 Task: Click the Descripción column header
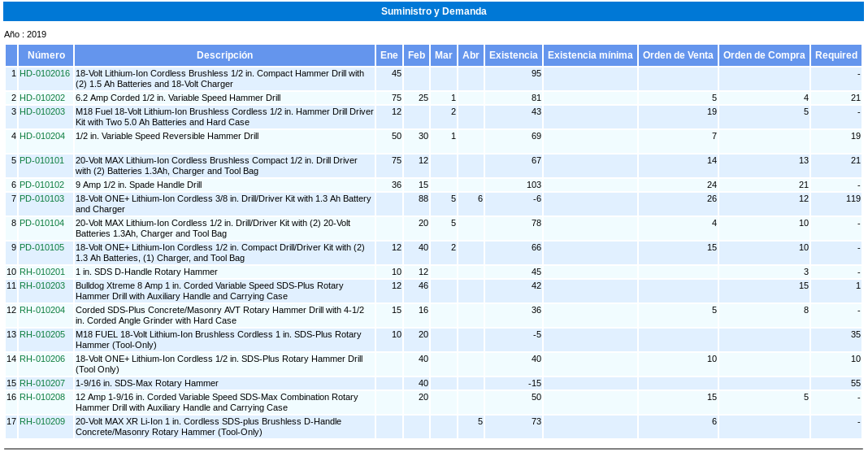(224, 54)
